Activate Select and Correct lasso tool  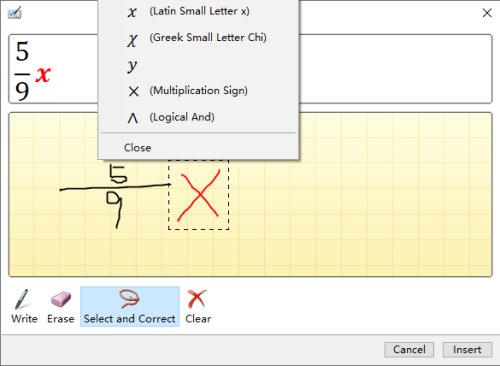[130, 306]
